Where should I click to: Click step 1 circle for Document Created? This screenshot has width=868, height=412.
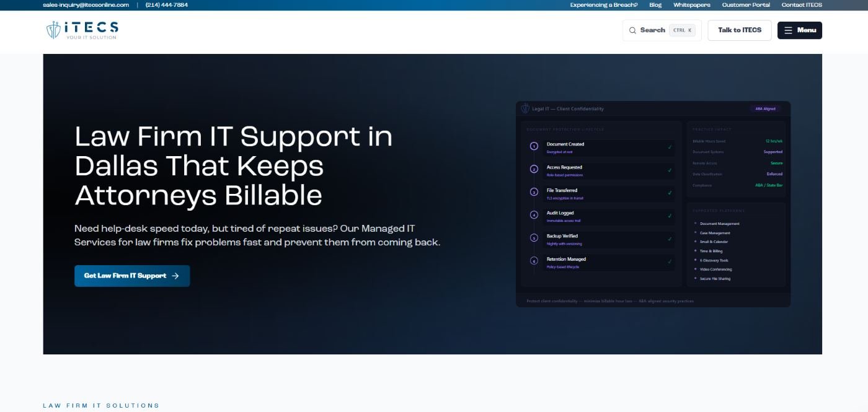point(534,146)
